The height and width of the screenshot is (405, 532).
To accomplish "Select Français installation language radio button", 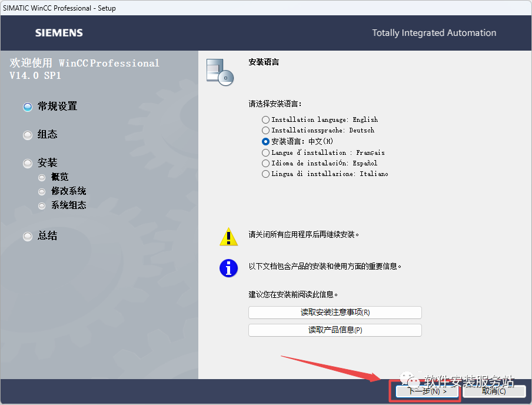I will 265,152.
